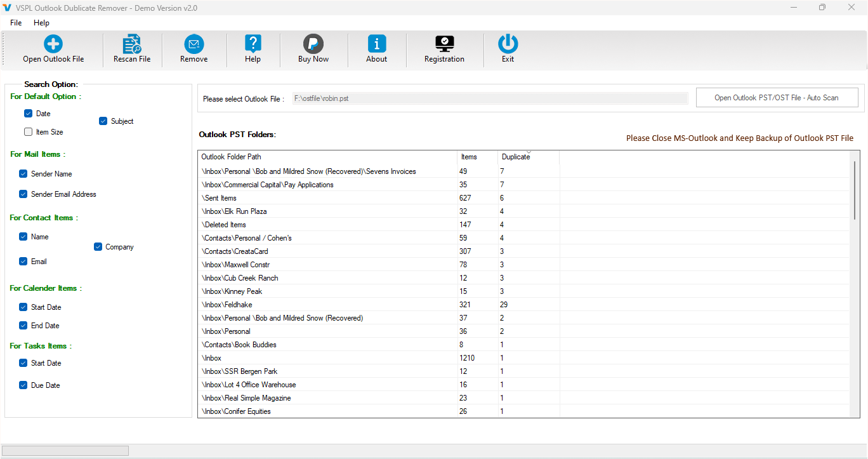Viewport: 868px width, 459px height.
Task: Click the 307 items cell
Action: tap(478, 251)
